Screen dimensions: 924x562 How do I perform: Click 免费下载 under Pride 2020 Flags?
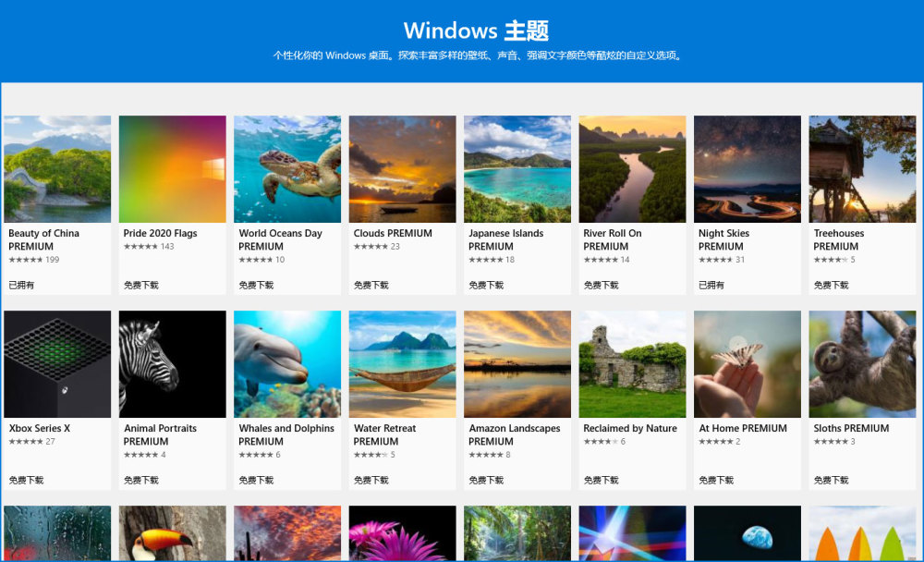[x=140, y=285]
